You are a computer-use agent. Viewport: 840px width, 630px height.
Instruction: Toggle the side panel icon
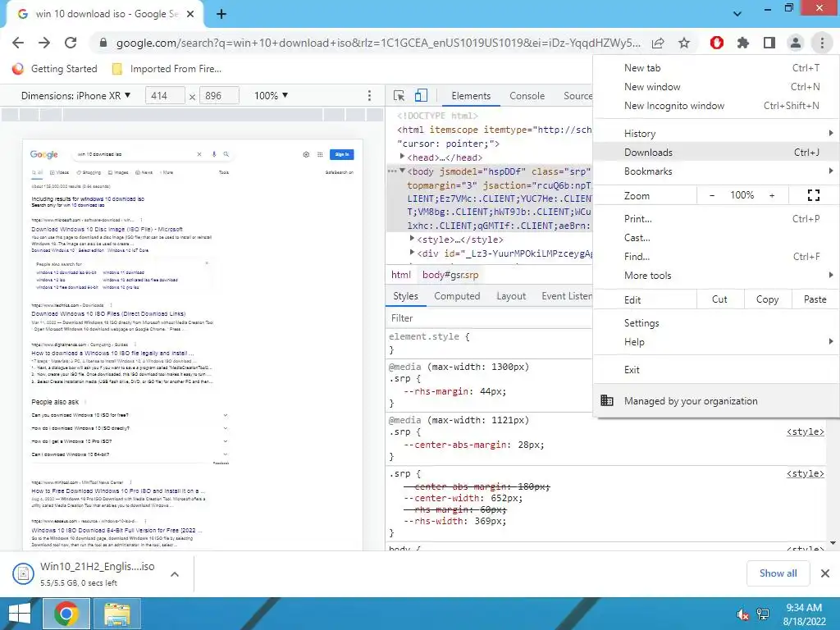pos(769,43)
